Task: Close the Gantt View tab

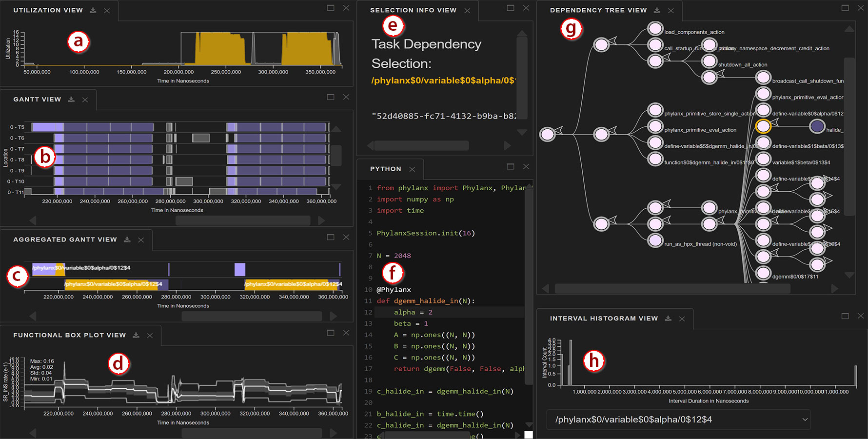Action: [85, 100]
